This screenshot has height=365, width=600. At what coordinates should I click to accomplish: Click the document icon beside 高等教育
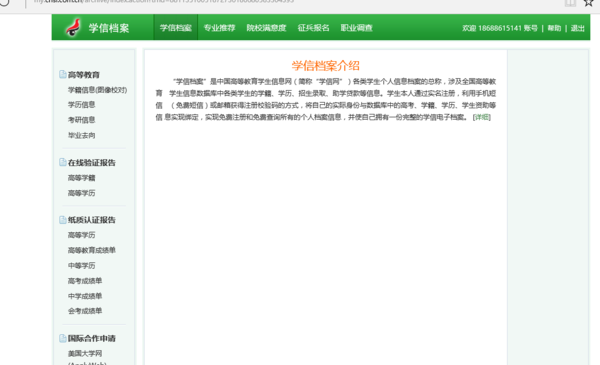coord(63,74)
